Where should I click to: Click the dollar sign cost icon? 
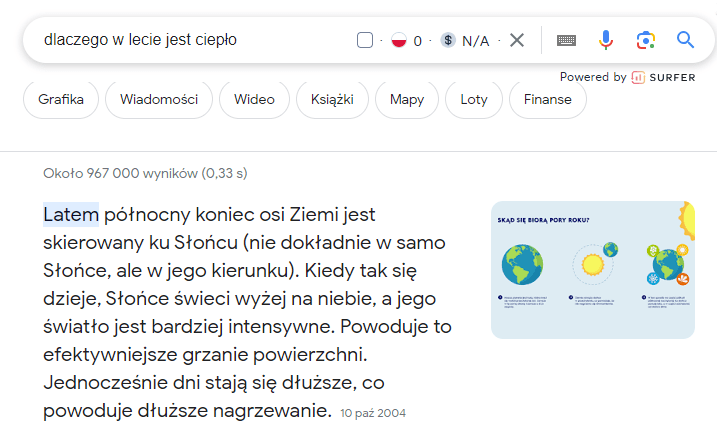click(x=448, y=40)
